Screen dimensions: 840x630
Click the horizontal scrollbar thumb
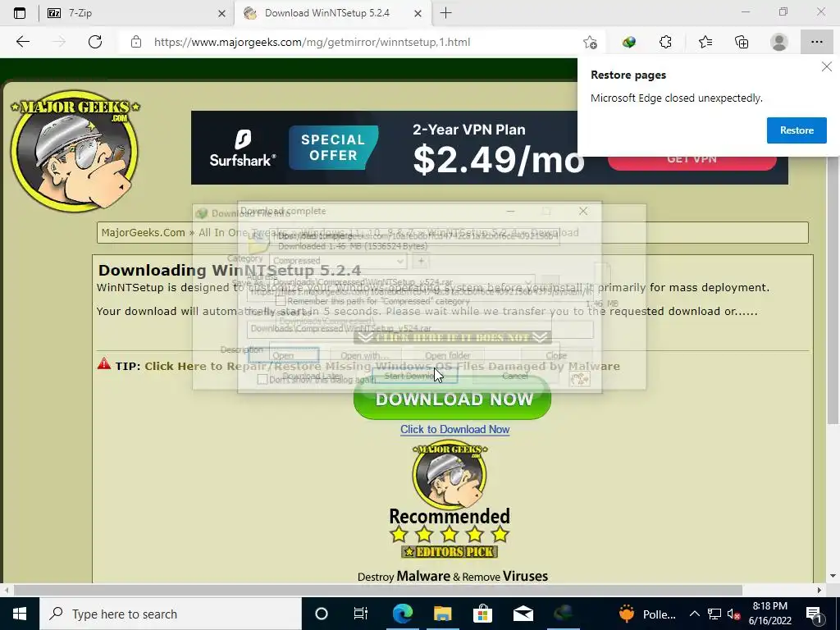[x=377, y=590]
